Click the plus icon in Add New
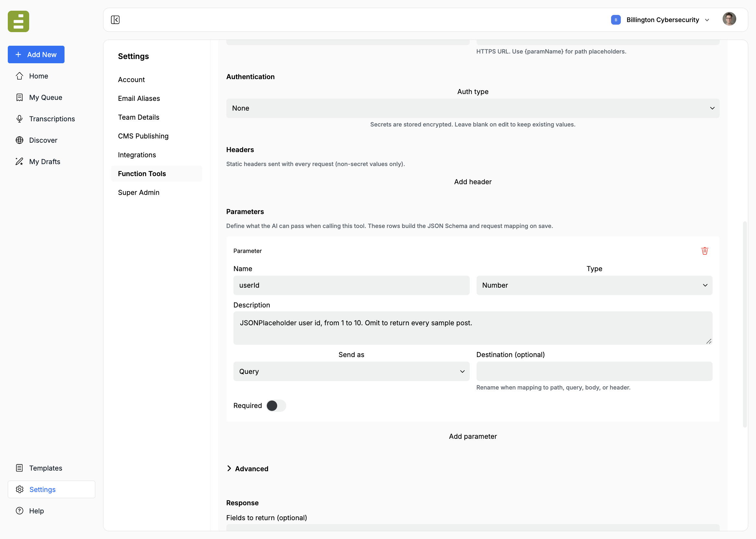 (x=18, y=54)
